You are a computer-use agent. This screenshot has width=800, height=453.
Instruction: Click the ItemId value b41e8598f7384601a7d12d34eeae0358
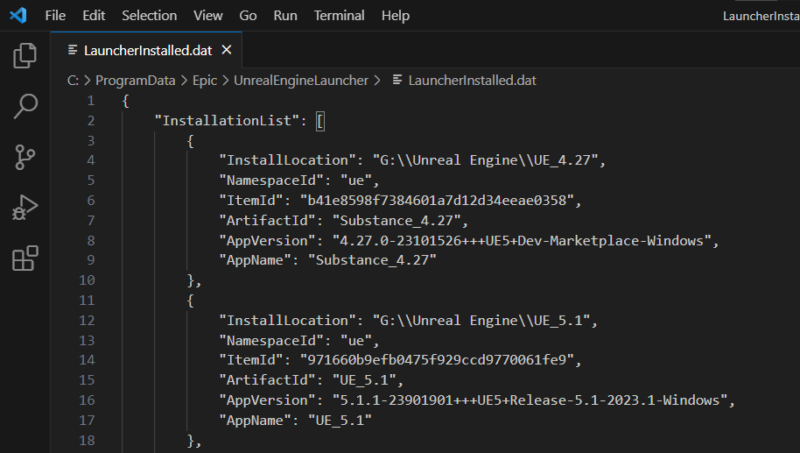tap(437, 200)
